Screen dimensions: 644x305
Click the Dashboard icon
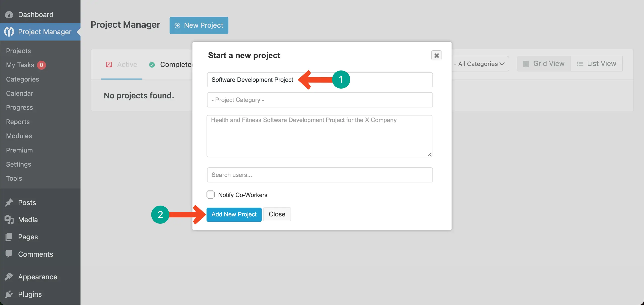pyautogui.click(x=9, y=14)
